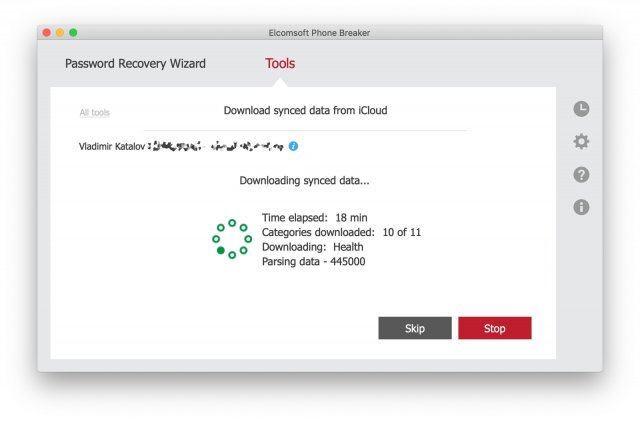The width and height of the screenshot is (640, 421).
Task: Go back to All tools
Action: click(94, 113)
